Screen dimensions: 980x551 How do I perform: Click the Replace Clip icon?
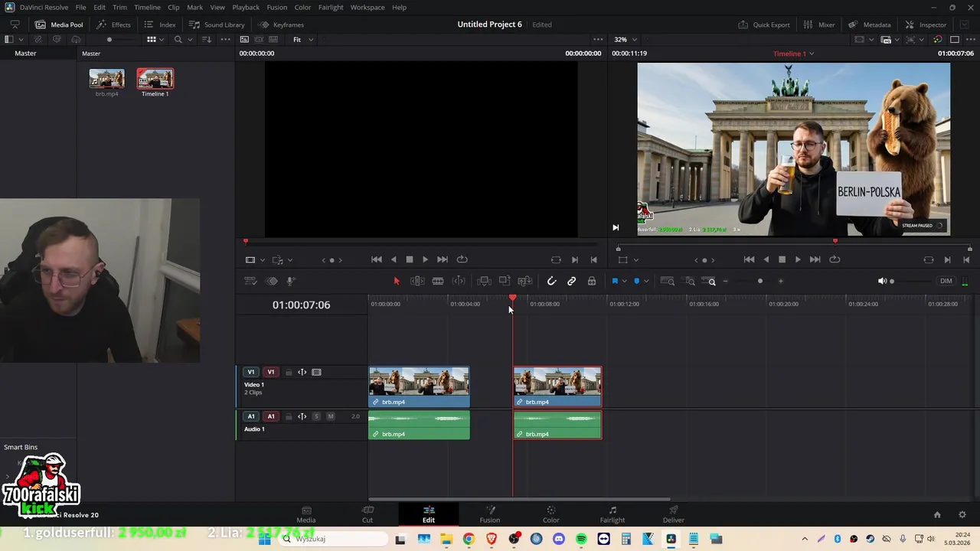(x=525, y=281)
